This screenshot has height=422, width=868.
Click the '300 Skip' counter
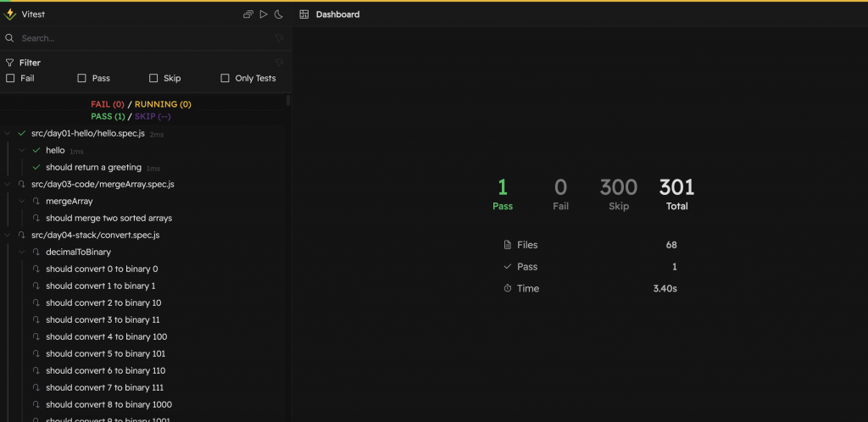point(618,194)
